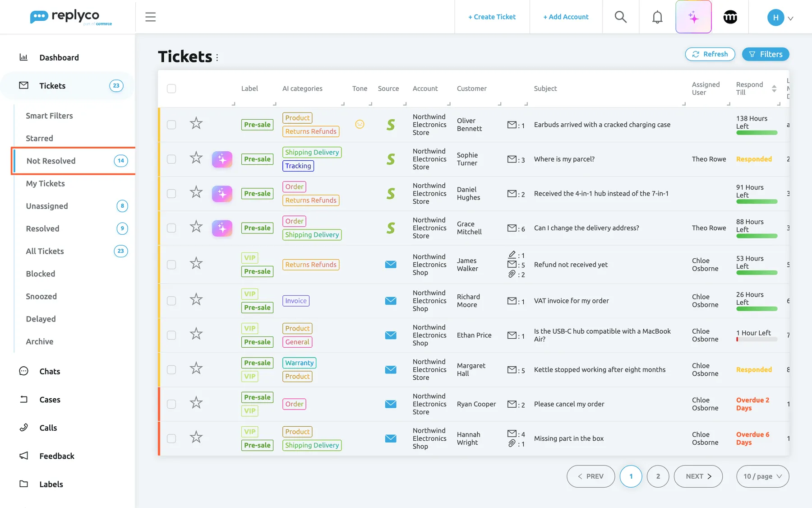
Task: Expand the user profile H dropdown
Action: click(x=780, y=18)
